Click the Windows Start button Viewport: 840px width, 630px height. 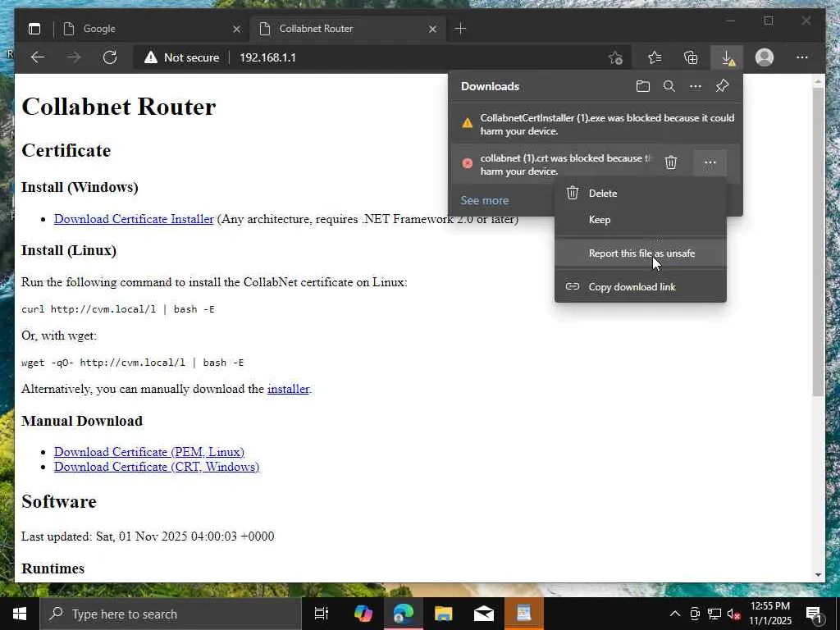(x=20, y=614)
